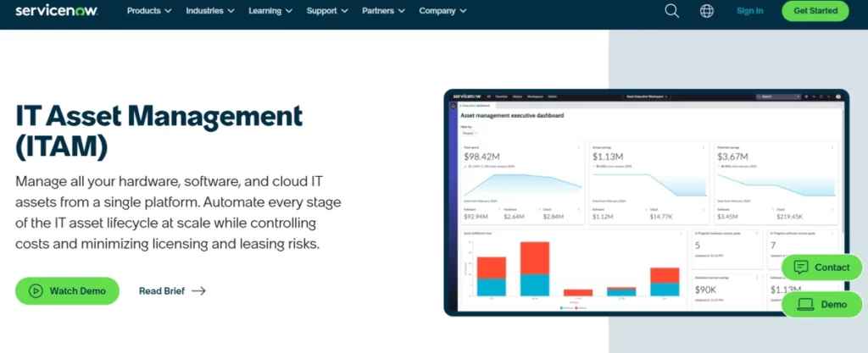Viewport: 868px width, 353px height.
Task: Click the $1.13M actual savings value
Action: coord(608,157)
